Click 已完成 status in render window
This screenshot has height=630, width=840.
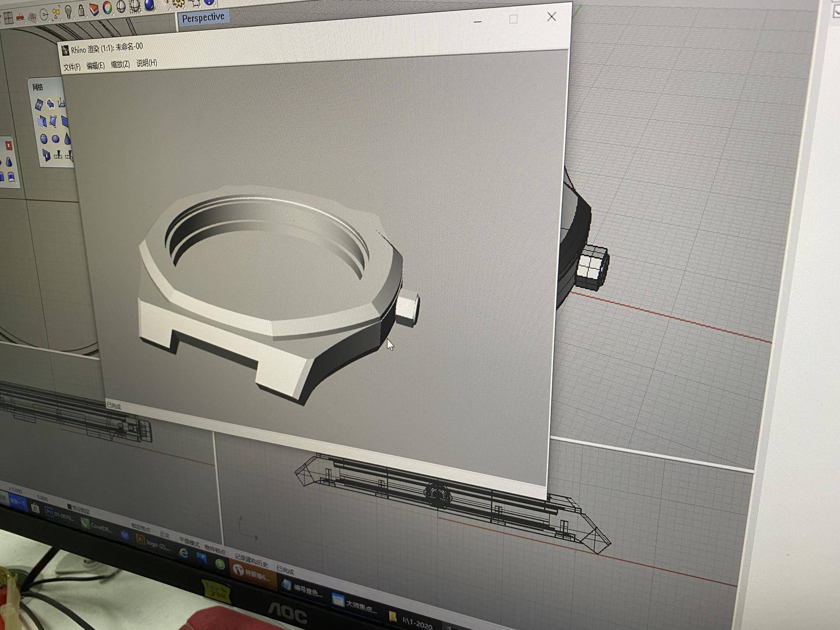tap(114, 406)
